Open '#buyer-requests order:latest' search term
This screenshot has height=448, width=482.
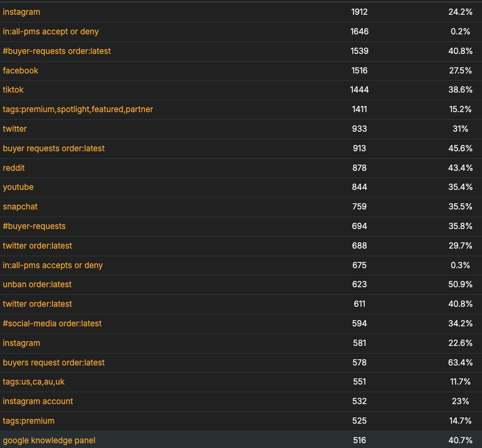coord(57,51)
